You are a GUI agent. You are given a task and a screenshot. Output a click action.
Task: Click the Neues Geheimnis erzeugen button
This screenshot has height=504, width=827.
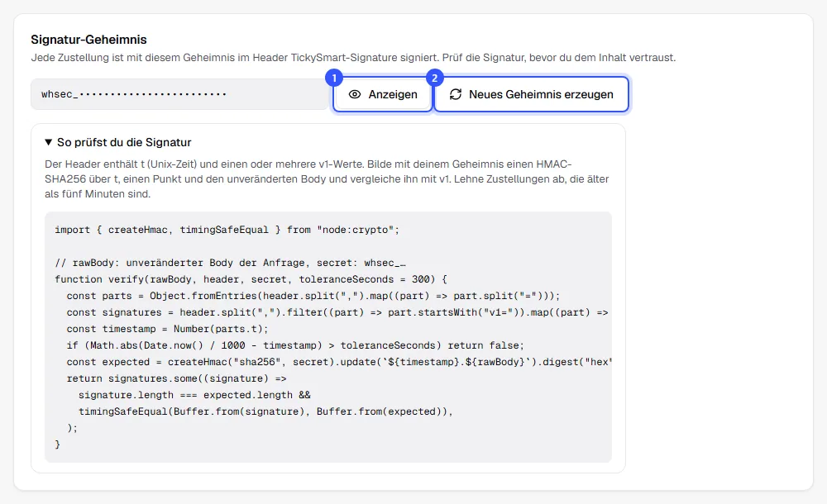(531, 94)
